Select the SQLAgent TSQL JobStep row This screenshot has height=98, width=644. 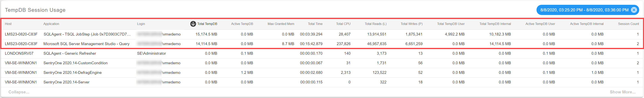[87, 34]
